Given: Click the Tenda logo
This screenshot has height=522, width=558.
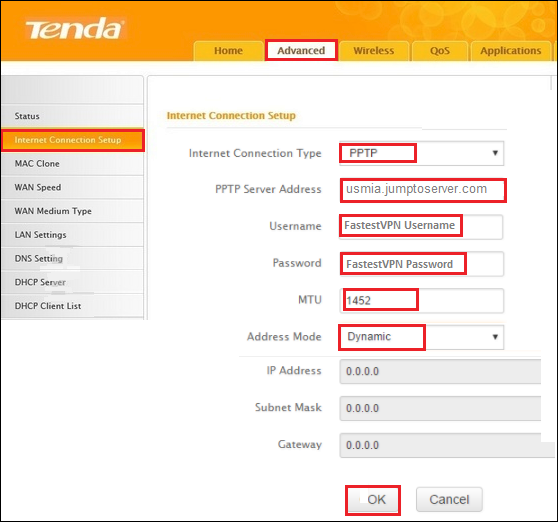Looking at the screenshot, I should click(x=75, y=28).
